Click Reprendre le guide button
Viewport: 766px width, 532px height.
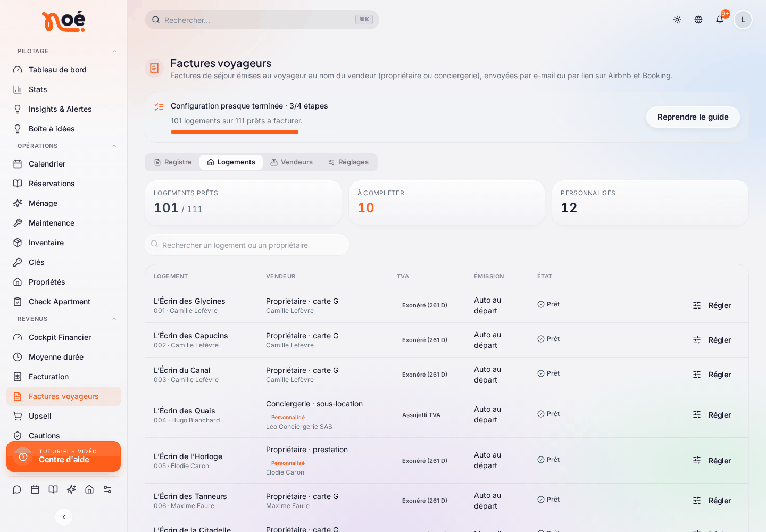[x=693, y=117]
